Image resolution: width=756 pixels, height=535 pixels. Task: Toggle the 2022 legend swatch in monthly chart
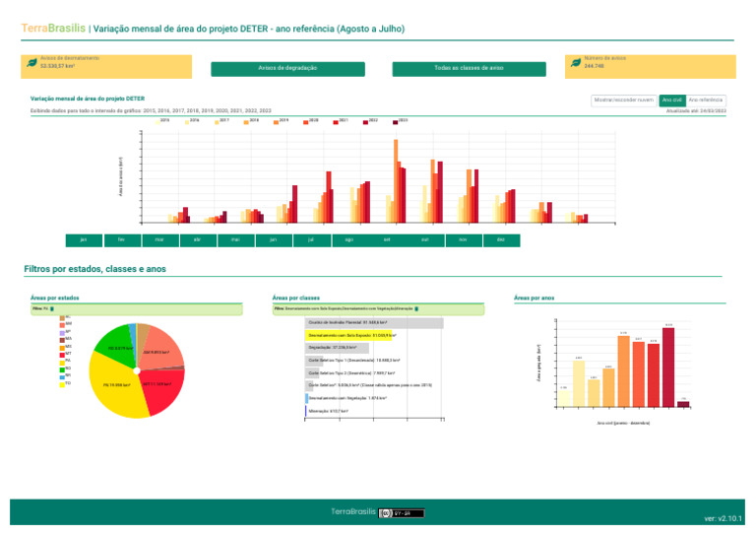[365, 122]
